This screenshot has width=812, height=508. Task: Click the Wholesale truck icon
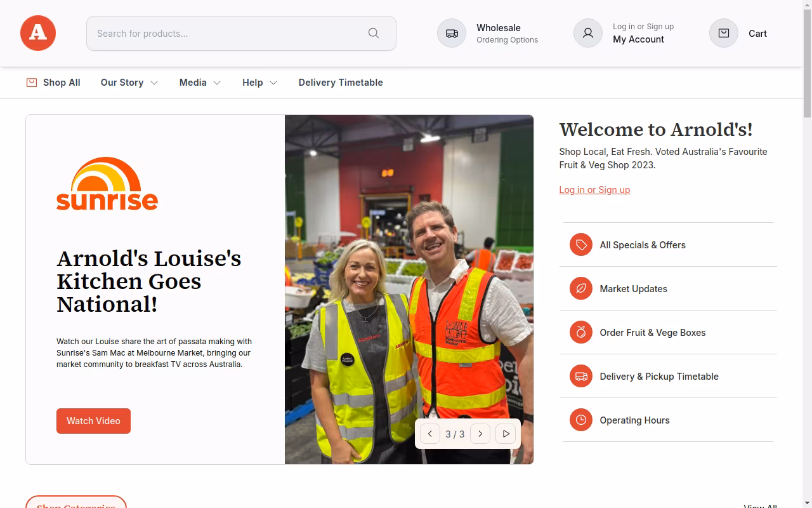click(x=452, y=33)
